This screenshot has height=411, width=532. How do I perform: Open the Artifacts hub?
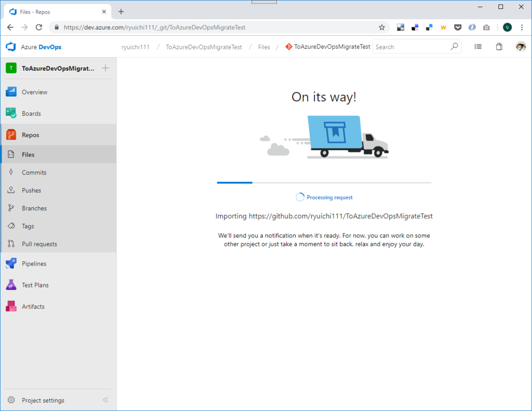[58, 306]
